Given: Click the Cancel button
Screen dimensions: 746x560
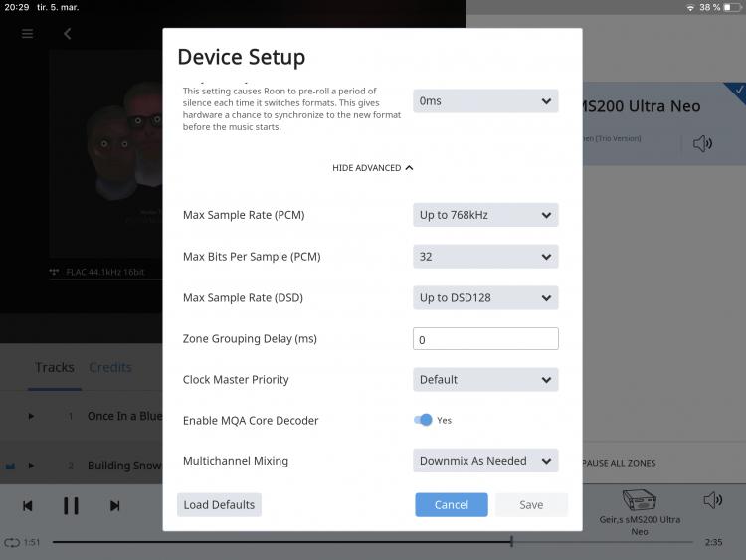Looking at the screenshot, I should point(451,505).
